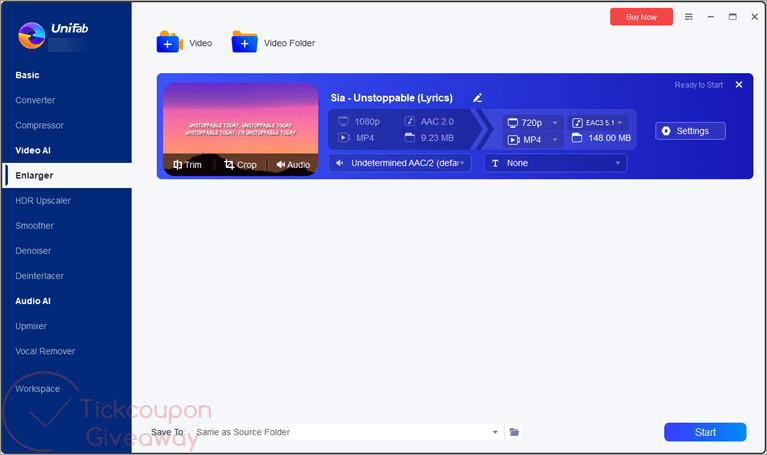This screenshot has height=455, width=767.
Task: Open the Upmixer module
Action: 31,326
